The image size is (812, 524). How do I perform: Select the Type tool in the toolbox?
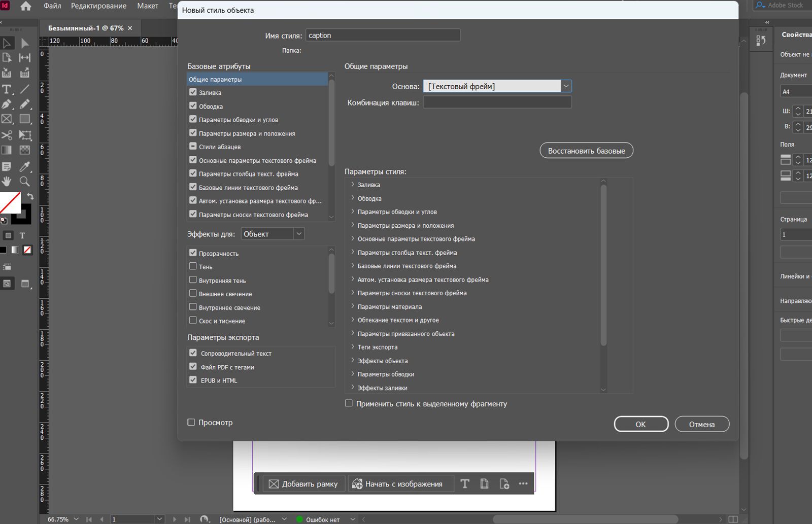pyautogui.click(x=7, y=89)
